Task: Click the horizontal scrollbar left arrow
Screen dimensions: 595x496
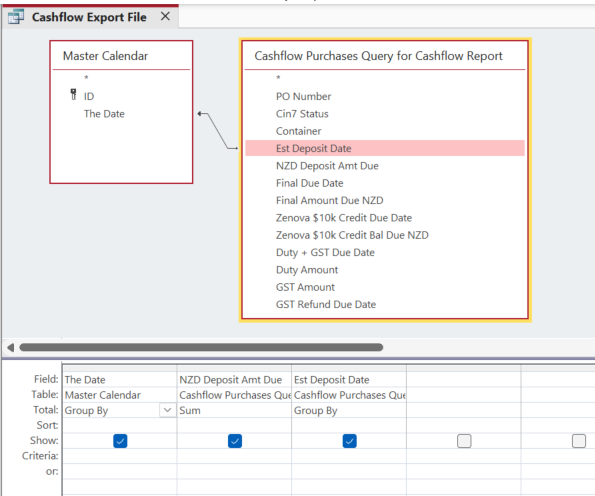Action: pos(11,347)
